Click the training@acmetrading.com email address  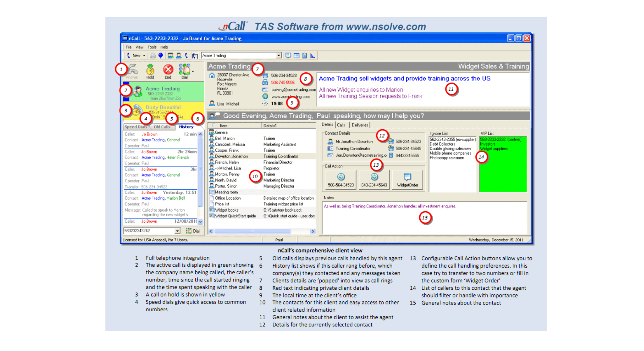point(293,90)
